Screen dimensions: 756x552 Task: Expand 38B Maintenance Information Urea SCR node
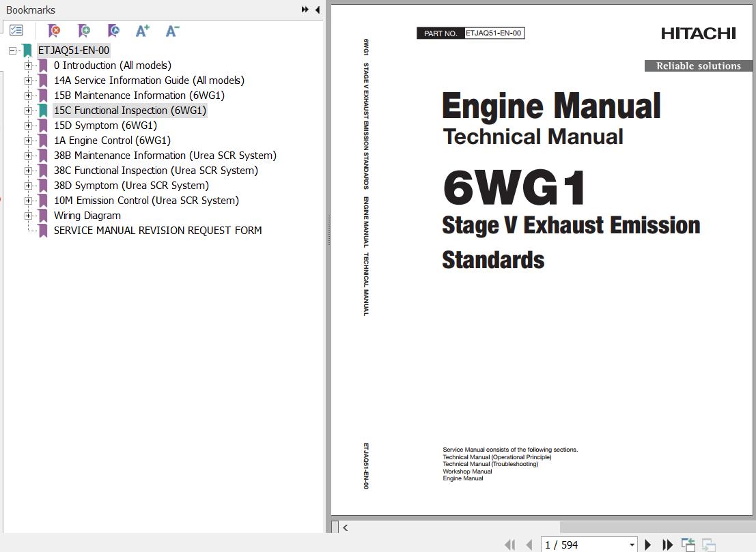point(28,156)
